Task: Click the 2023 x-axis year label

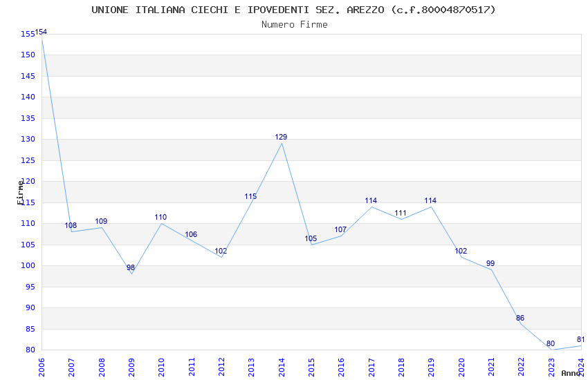Action: point(551,367)
